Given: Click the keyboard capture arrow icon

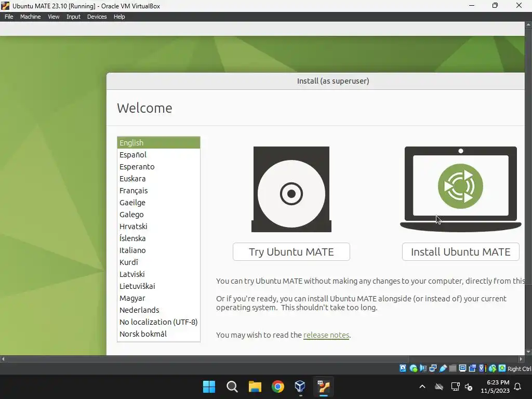Looking at the screenshot, I should pos(502,368).
